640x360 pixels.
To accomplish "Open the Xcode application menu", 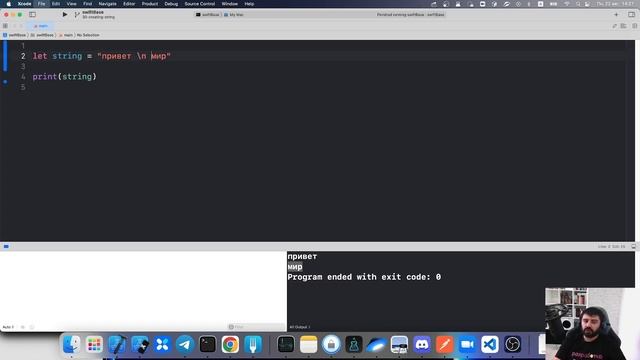I will 24,4.
